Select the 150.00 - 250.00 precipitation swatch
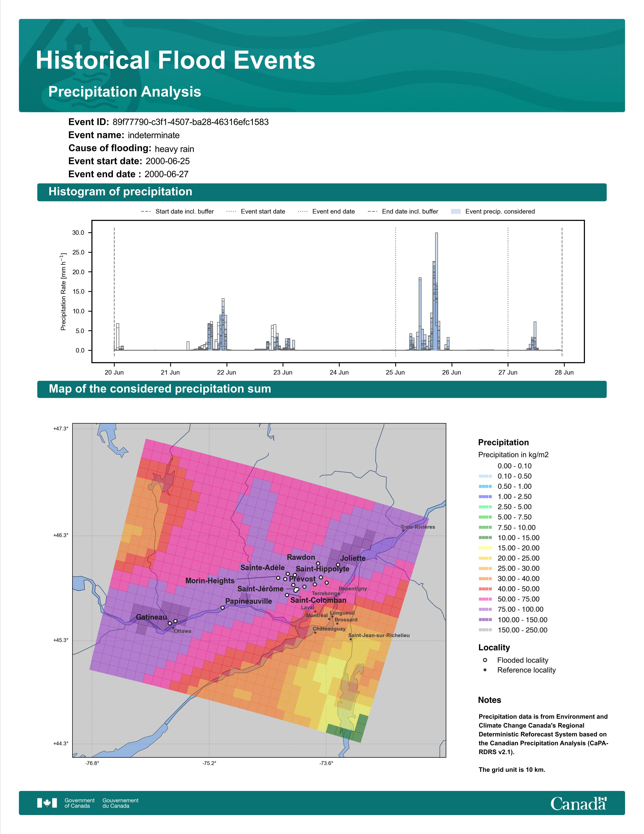 (x=485, y=630)
